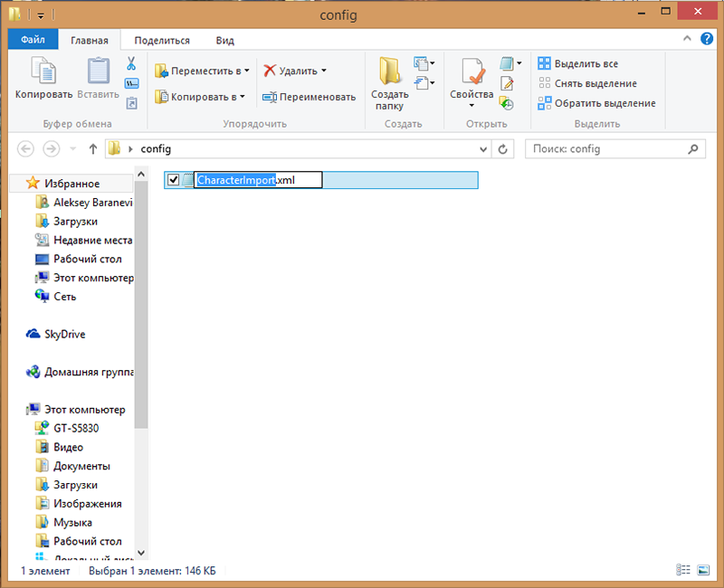Open the Файл menu tab
The width and height of the screenshot is (724, 588).
tap(33, 40)
